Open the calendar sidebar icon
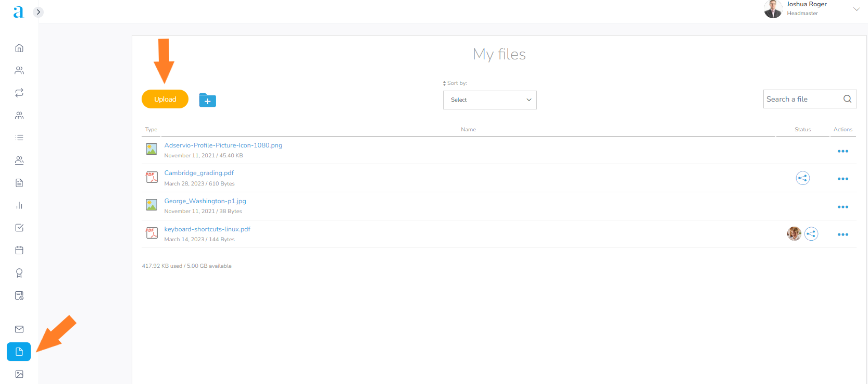 [19, 250]
